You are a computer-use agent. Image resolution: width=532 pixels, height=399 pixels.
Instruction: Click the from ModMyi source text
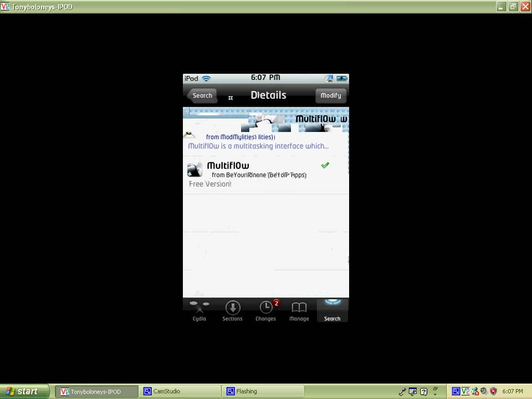(x=240, y=137)
